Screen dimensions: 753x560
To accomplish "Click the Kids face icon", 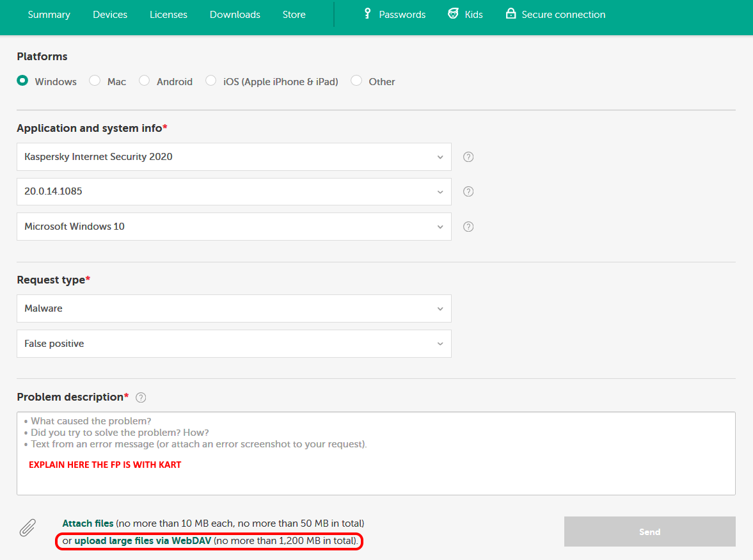I will [453, 13].
